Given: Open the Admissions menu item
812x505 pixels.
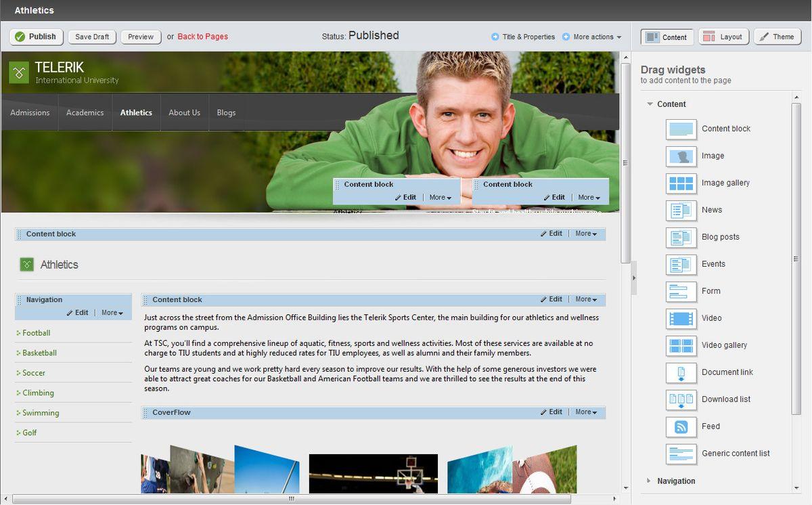Looking at the screenshot, I should click(x=30, y=112).
